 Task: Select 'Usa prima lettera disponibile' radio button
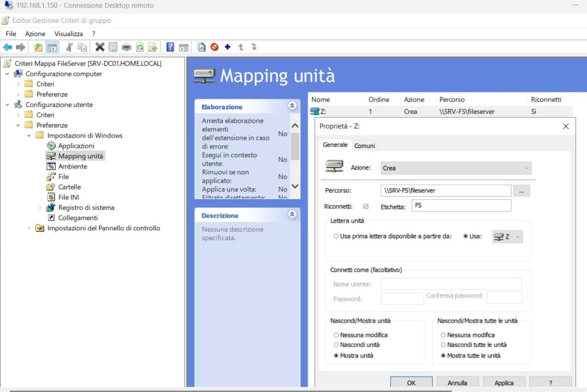click(x=336, y=236)
